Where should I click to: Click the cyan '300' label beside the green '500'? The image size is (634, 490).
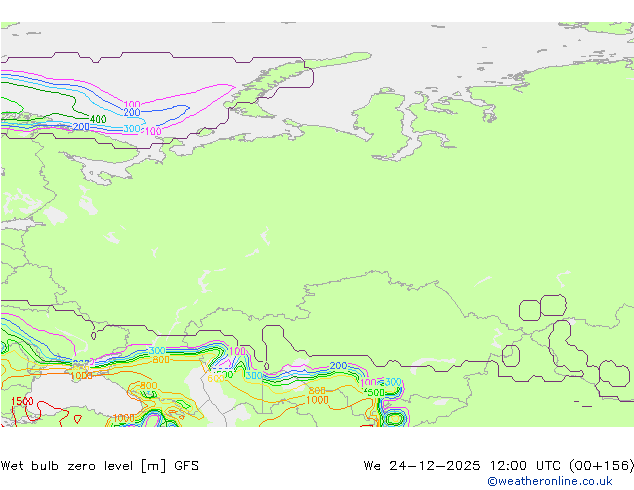click(393, 382)
